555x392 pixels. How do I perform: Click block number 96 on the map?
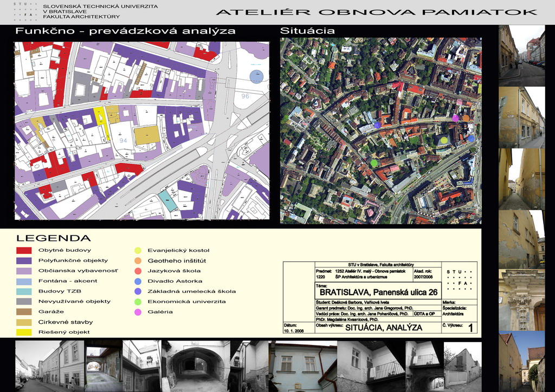246,96
